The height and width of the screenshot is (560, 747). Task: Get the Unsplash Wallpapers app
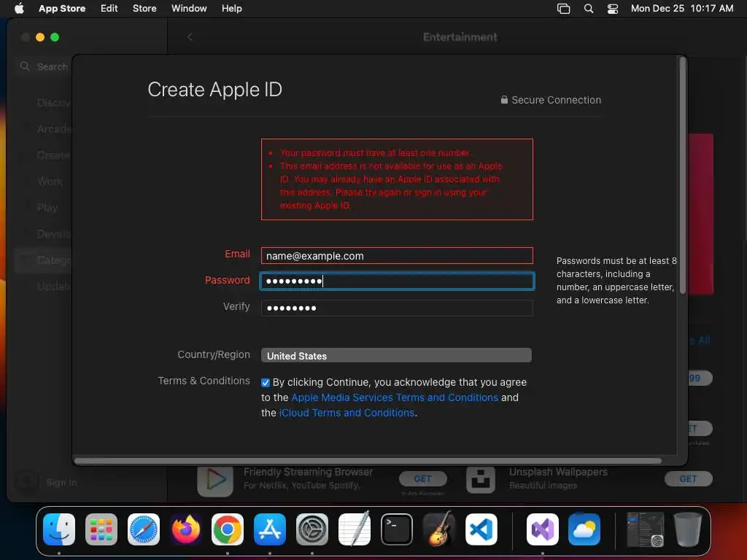(688, 478)
